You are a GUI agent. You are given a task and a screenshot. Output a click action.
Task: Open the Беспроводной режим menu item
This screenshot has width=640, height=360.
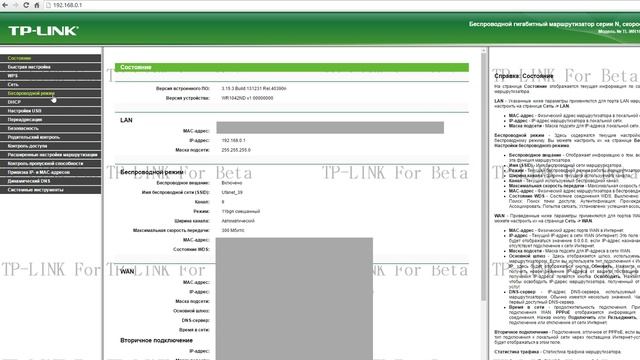51,93
